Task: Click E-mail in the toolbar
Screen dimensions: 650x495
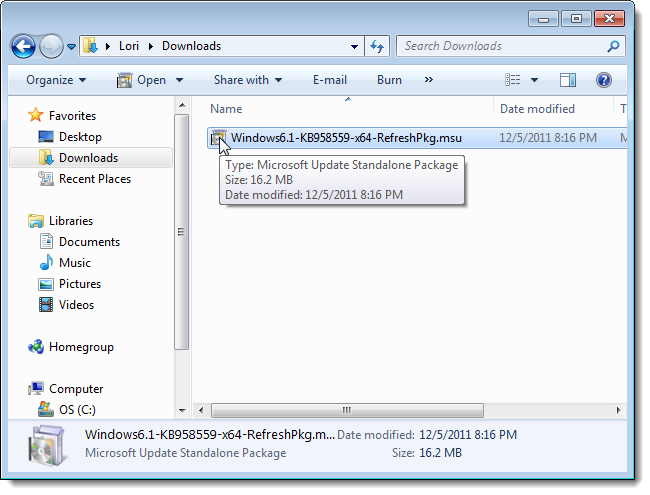Action: pyautogui.click(x=330, y=80)
